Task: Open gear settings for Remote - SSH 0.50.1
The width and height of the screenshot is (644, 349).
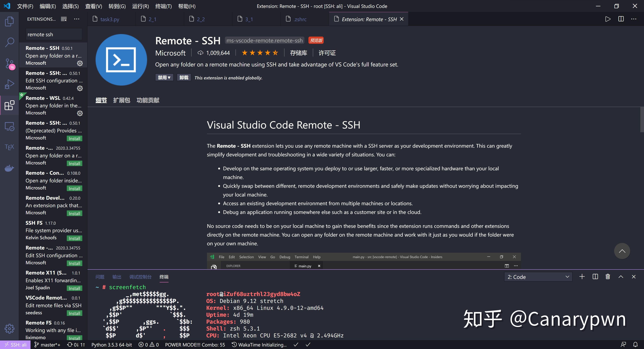Action: pyautogui.click(x=80, y=63)
